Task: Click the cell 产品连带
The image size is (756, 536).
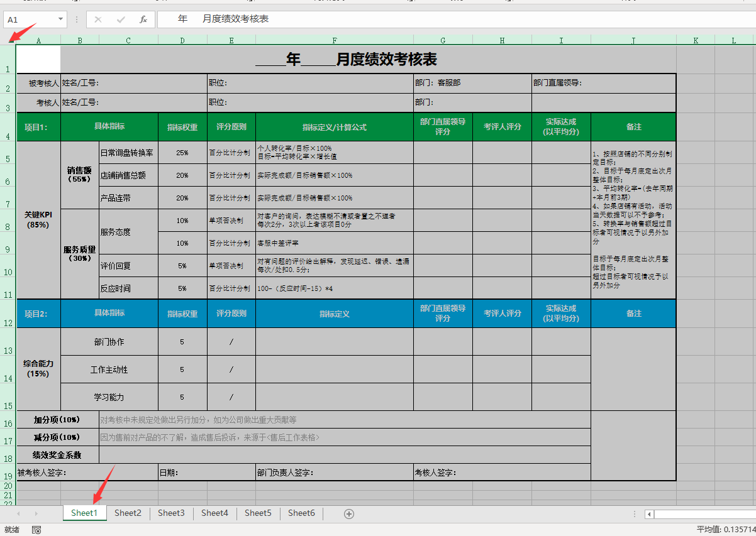Action: tap(128, 198)
